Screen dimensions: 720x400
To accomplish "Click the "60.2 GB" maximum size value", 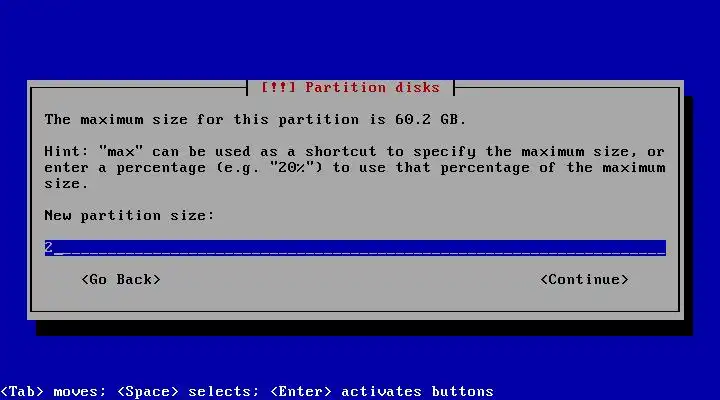I will [430, 119].
